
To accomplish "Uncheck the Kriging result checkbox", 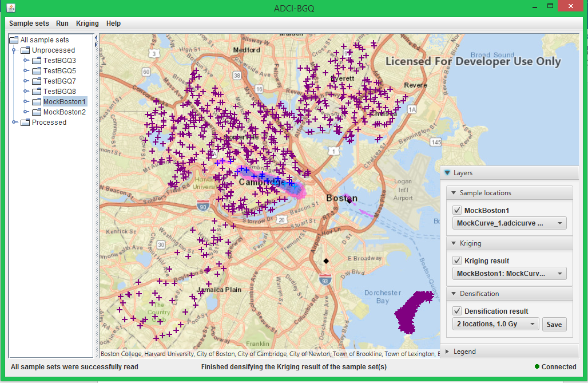I will coord(457,260).
